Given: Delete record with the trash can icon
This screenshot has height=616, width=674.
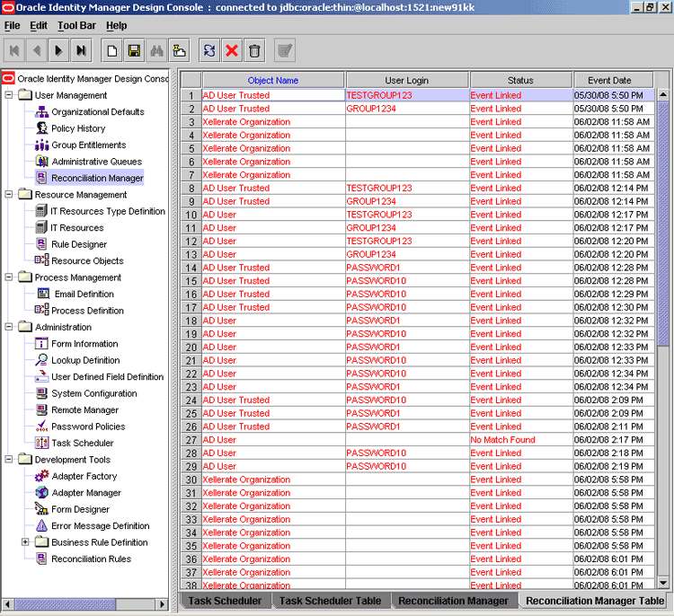Looking at the screenshot, I should (x=254, y=50).
